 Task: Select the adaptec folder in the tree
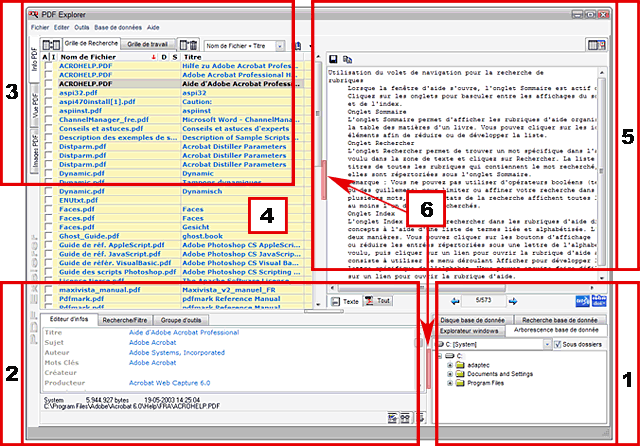(478, 365)
